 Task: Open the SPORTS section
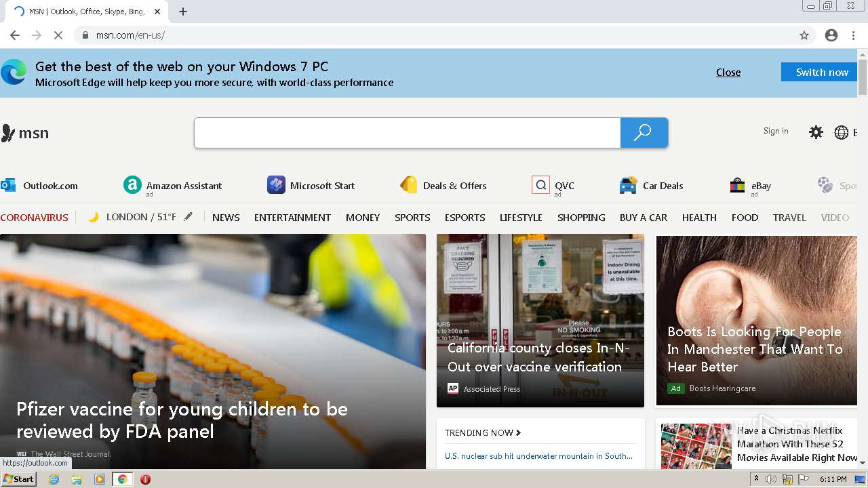pos(412,218)
